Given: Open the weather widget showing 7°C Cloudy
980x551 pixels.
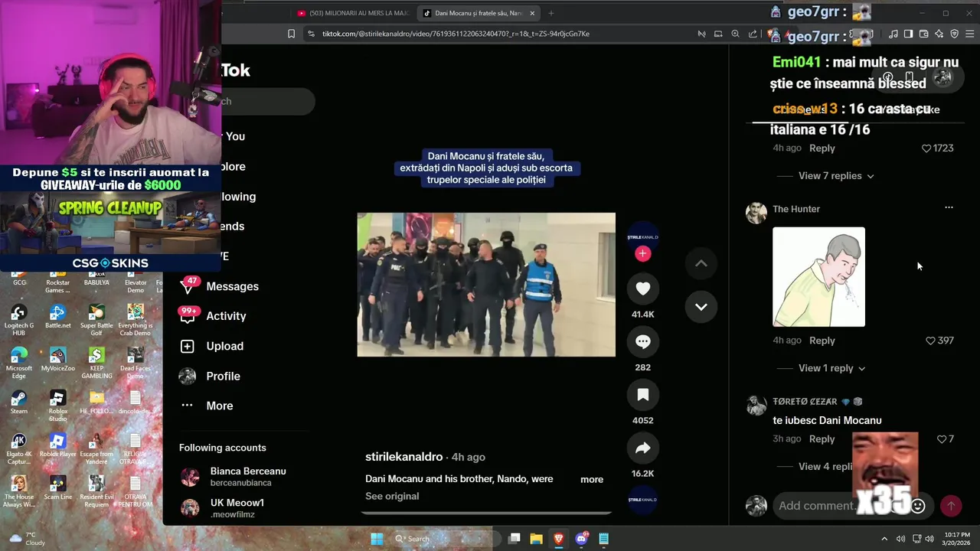Looking at the screenshot, I should 27,539.
